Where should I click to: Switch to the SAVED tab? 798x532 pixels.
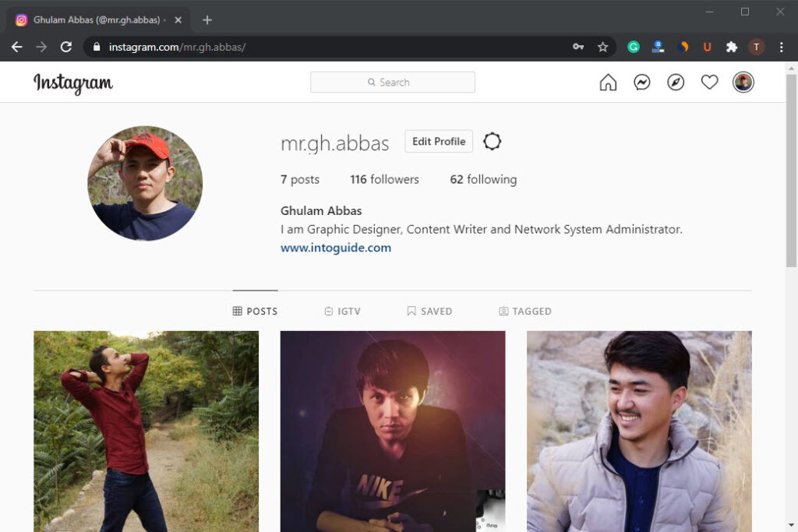click(x=429, y=312)
